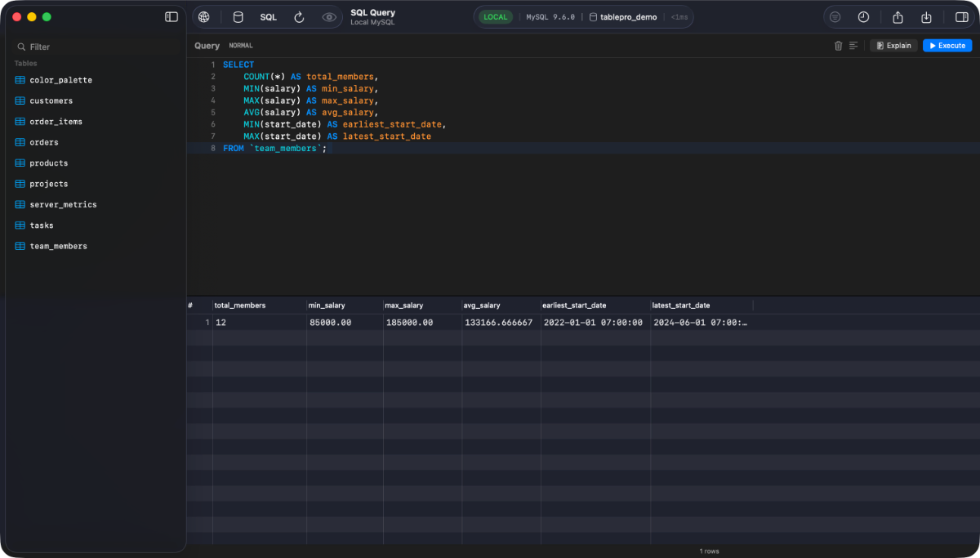980x558 pixels.
Task: Import data using the download icon
Action: pos(926,16)
